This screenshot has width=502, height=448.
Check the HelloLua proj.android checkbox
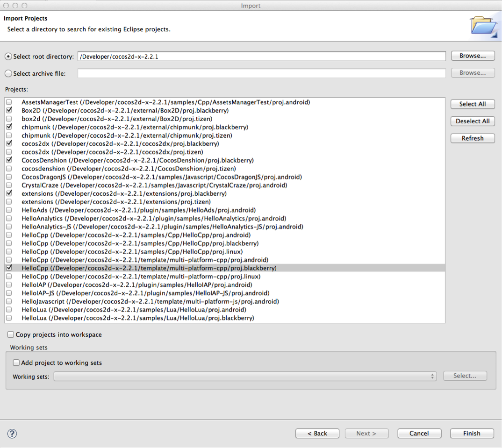click(9, 310)
